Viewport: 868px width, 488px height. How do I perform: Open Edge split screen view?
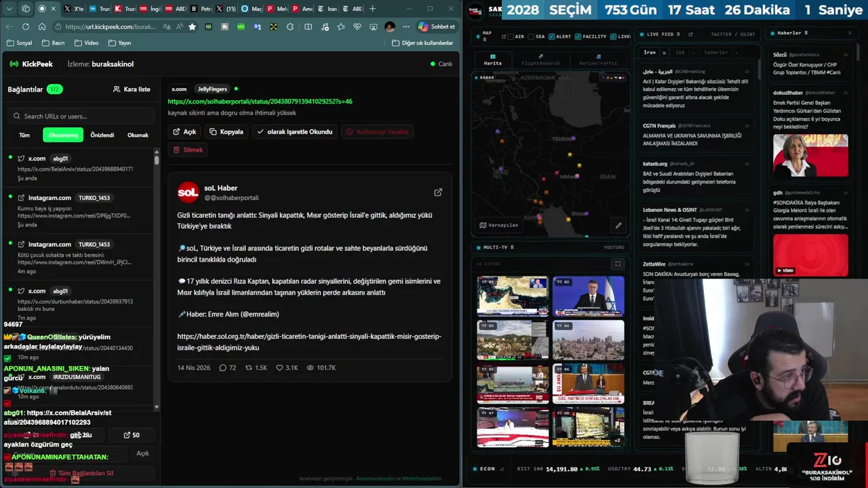coord(308,26)
